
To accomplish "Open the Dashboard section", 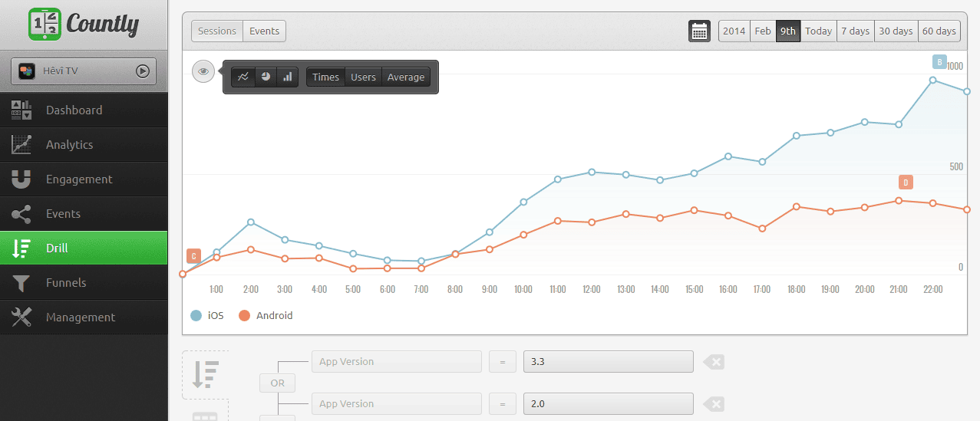I will tap(84, 110).
